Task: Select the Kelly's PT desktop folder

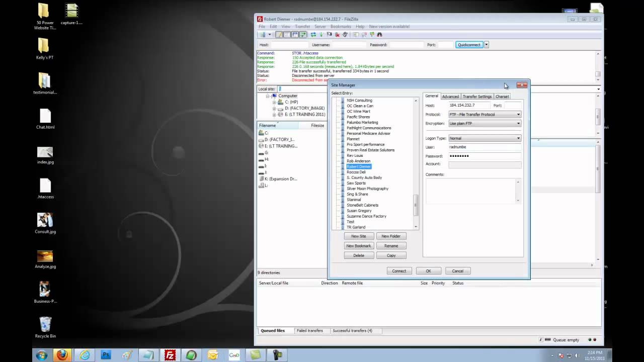Action: tap(44, 49)
